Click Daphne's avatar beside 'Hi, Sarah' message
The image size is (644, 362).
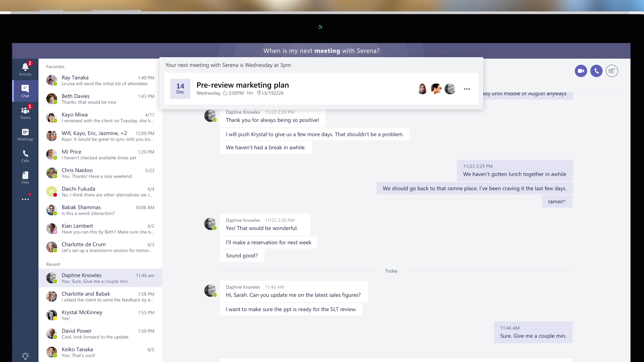[x=210, y=291]
